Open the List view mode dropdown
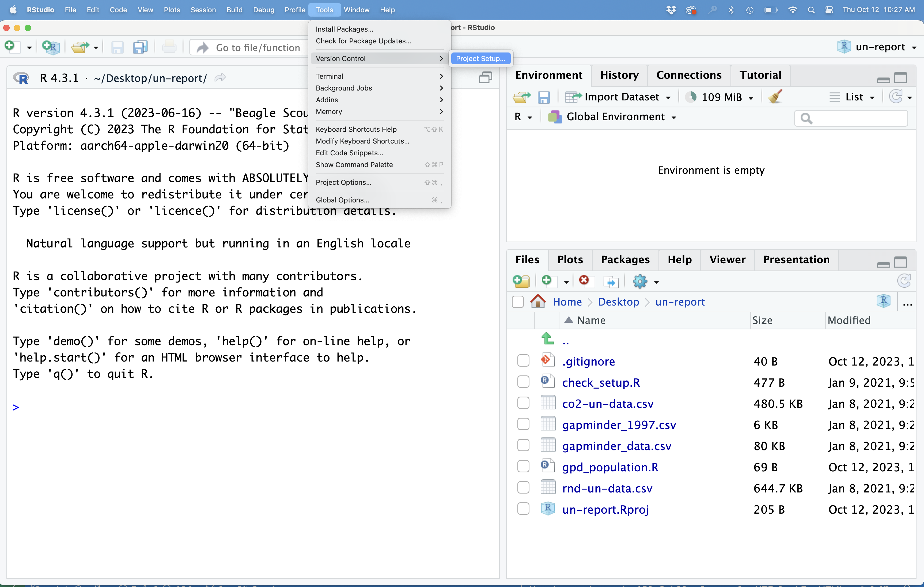Image resolution: width=924 pixels, height=587 pixels. point(853,97)
